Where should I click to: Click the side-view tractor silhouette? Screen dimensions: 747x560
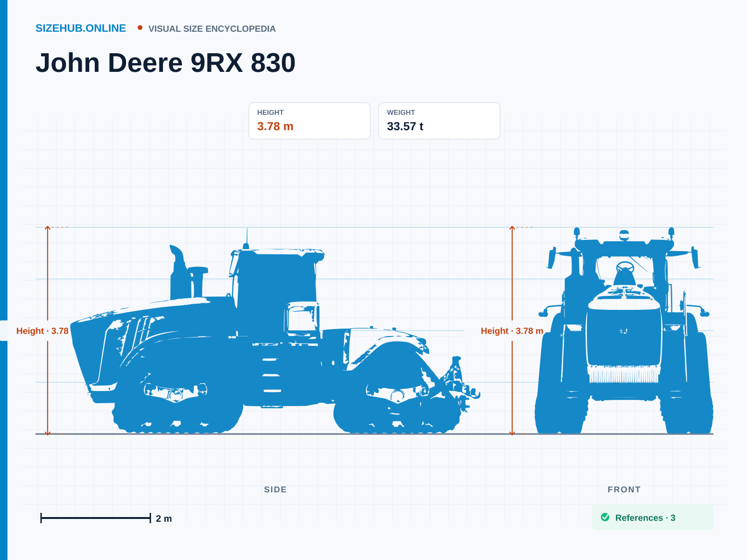tap(275, 330)
